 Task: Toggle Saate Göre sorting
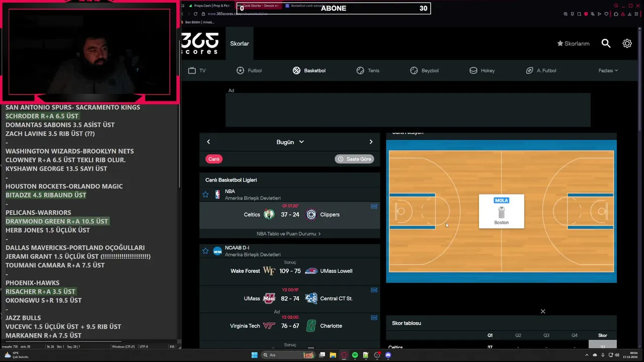(x=354, y=159)
